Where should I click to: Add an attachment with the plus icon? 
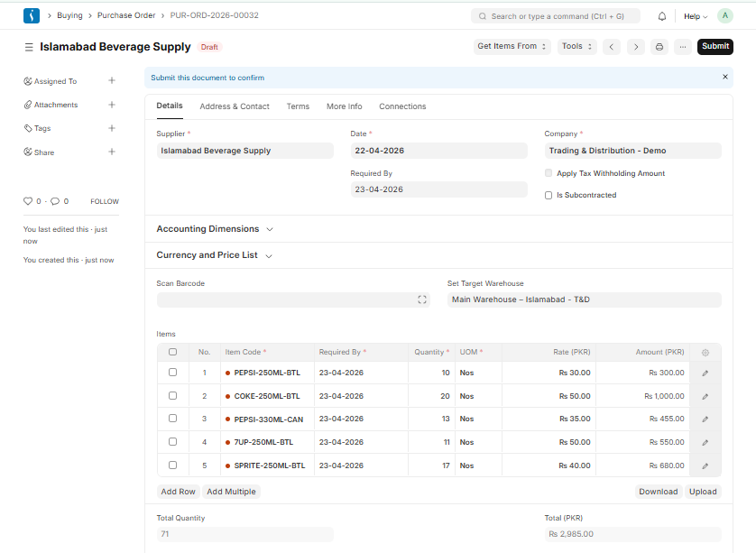[111, 104]
